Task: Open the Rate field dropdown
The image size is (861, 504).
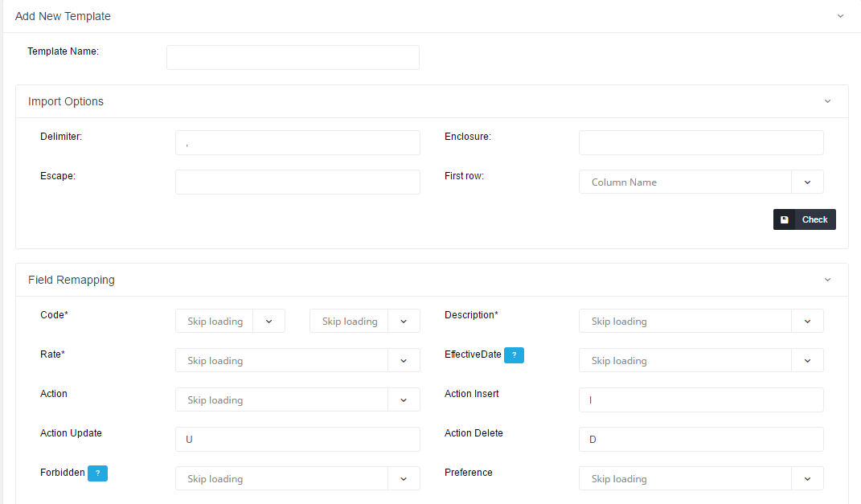Action: [297, 361]
